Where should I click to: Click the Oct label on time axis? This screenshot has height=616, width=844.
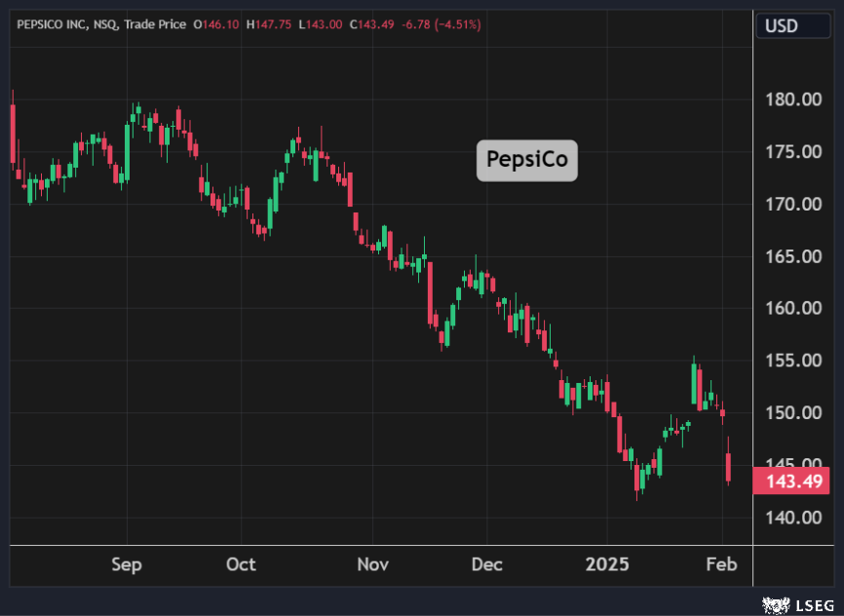241,564
